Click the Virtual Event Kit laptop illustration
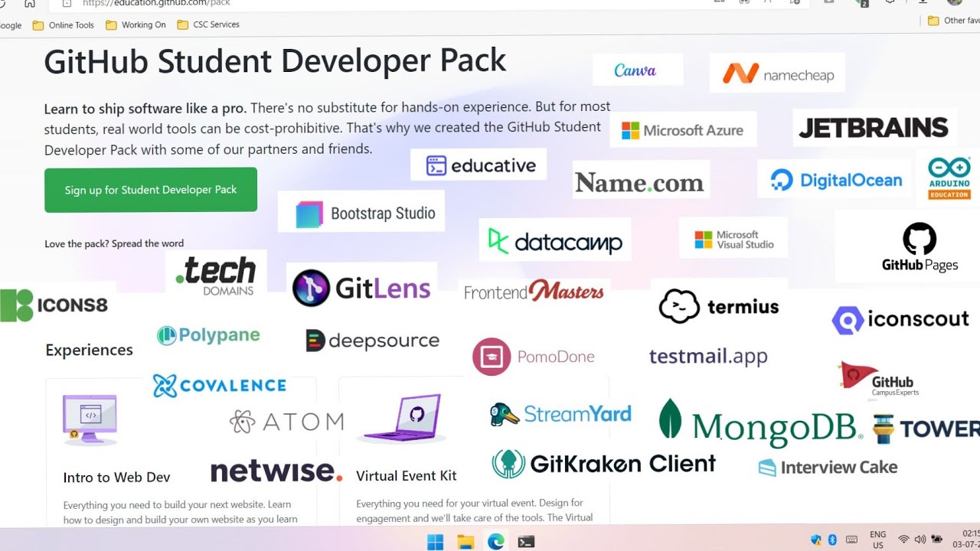Image resolution: width=980 pixels, height=551 pixels. coord(403,419)
